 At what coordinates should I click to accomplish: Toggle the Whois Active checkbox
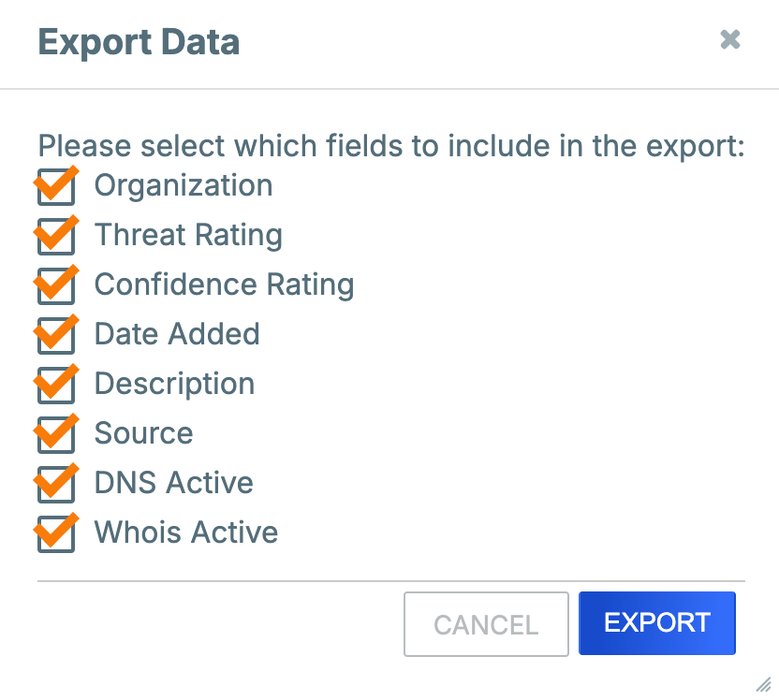point(55,533)
